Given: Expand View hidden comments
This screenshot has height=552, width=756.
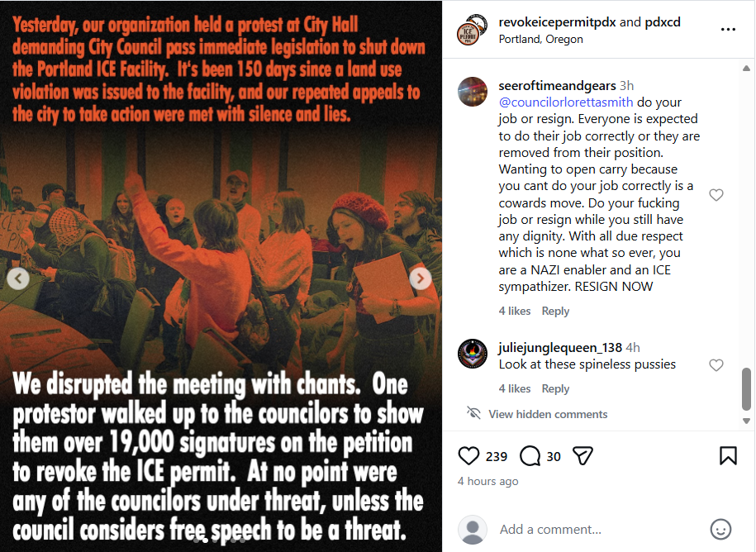Looking at the screenshot, I should tap(548, 414).
